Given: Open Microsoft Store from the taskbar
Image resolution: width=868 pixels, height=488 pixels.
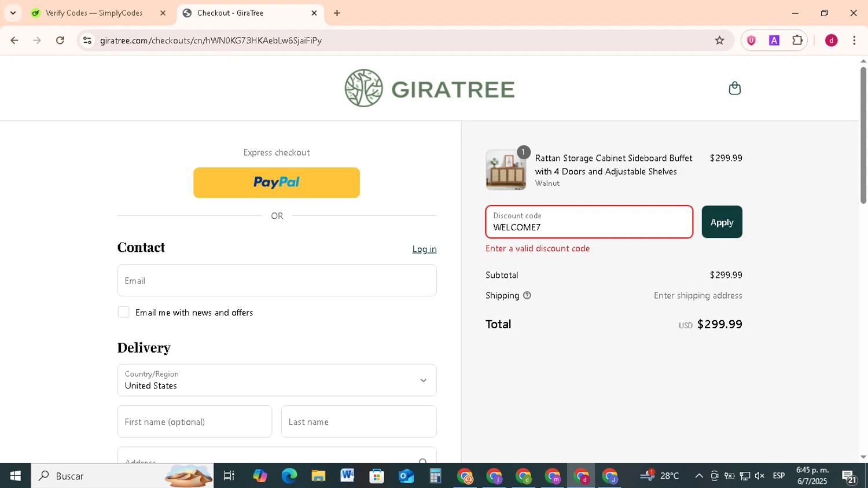Looking at the screenshot, I should point(377,476).
